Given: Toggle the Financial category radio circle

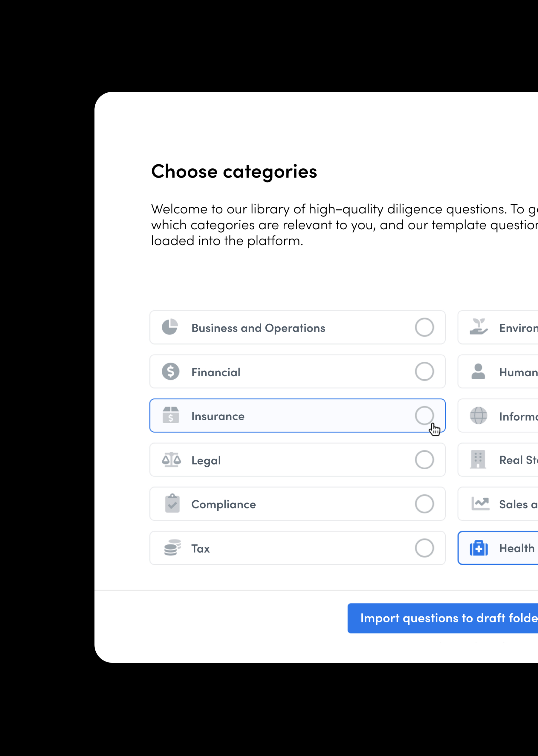Looking at the screenshot, I should (x=424, y=371).
